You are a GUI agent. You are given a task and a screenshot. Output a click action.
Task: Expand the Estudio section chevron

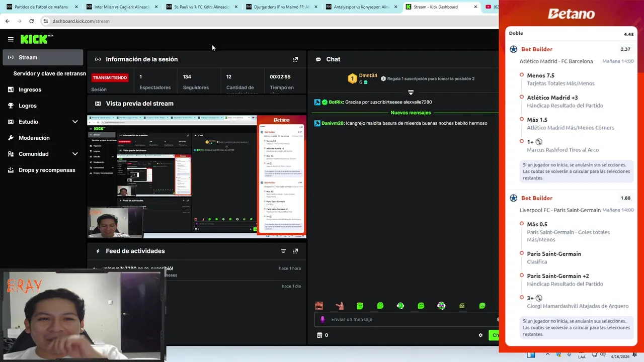point(75,122)
